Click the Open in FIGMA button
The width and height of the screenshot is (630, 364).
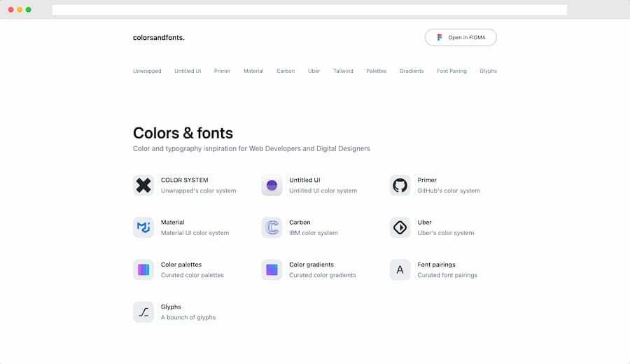point(461,37)
